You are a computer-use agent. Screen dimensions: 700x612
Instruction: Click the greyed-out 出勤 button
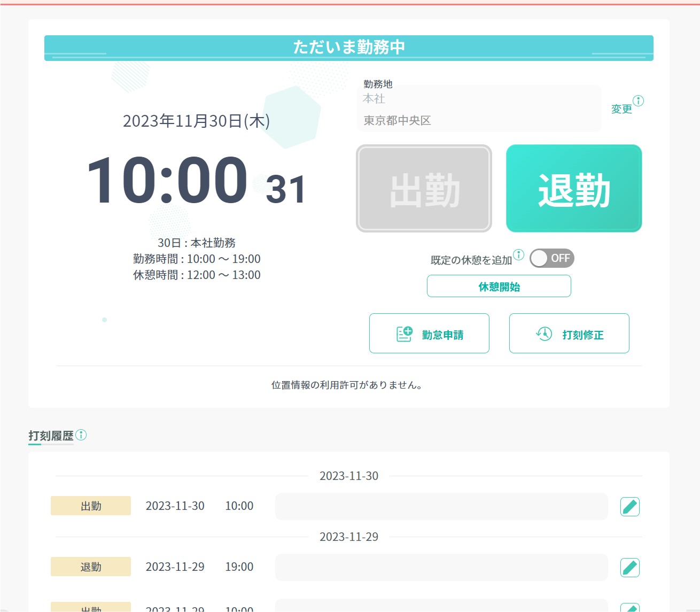(424, 189)
